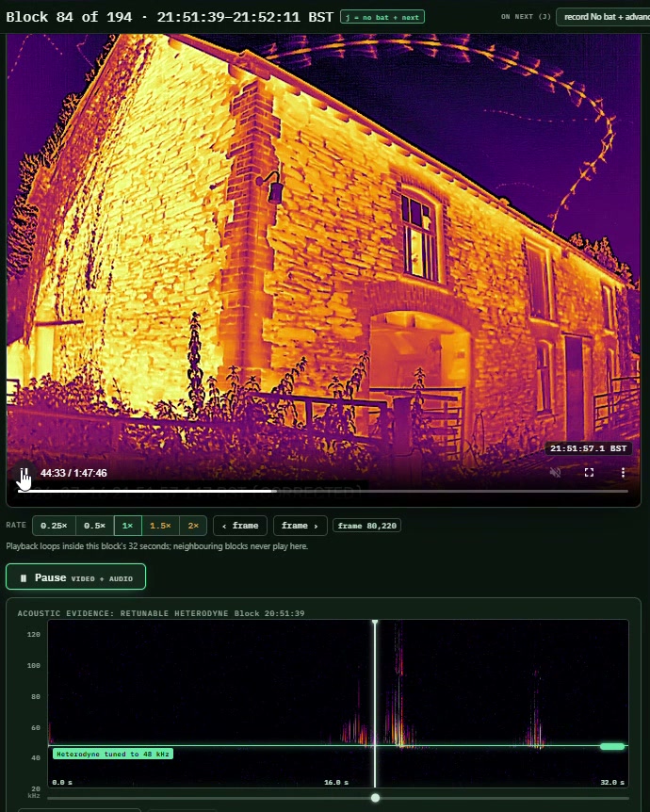The image size is (650, 812).
Task: Click the 'j = no bat + next' badge
Action: point(382,17)
